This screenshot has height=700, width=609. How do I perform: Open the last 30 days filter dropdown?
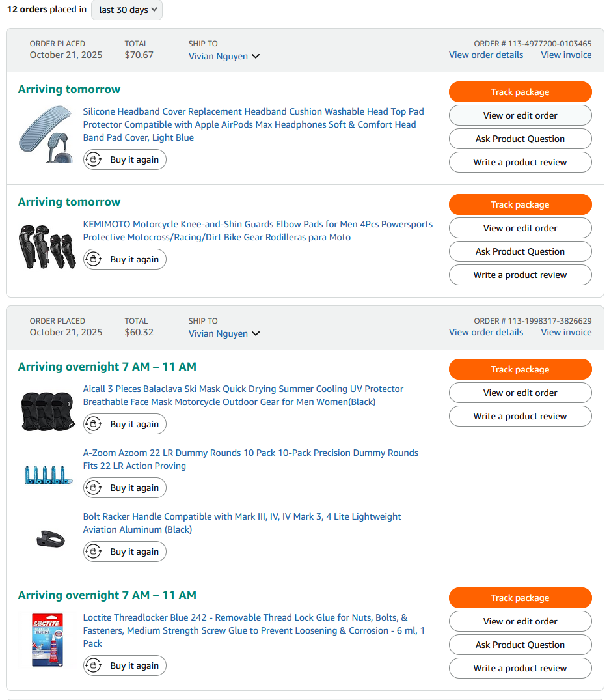tap(127, 10)
